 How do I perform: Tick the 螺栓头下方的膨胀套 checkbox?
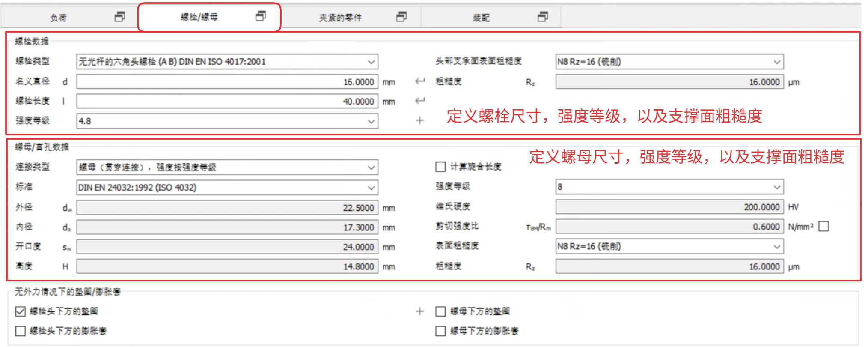click(x=20, y=331)
